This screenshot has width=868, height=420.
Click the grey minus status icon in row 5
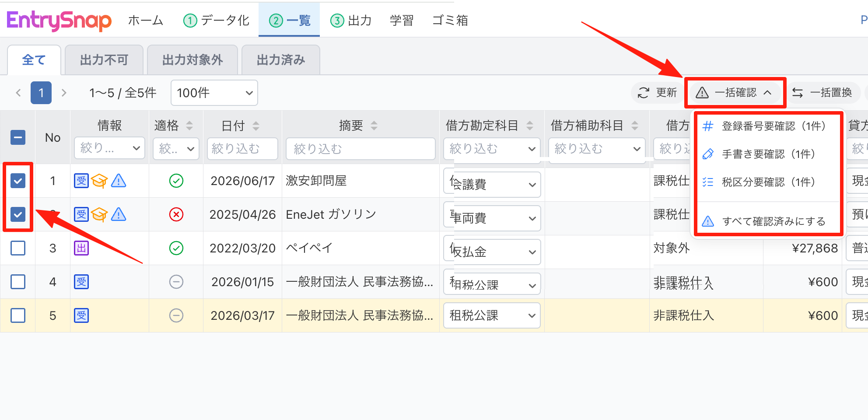point(176,315)
